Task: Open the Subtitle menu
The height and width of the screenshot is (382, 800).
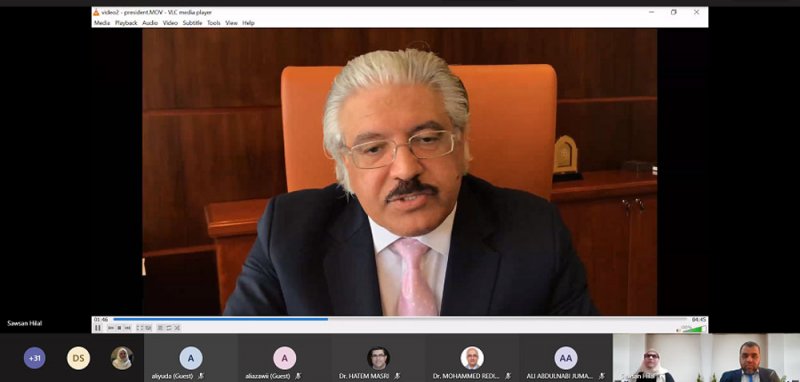Action: pyautogui.click(x=192, y=23)
